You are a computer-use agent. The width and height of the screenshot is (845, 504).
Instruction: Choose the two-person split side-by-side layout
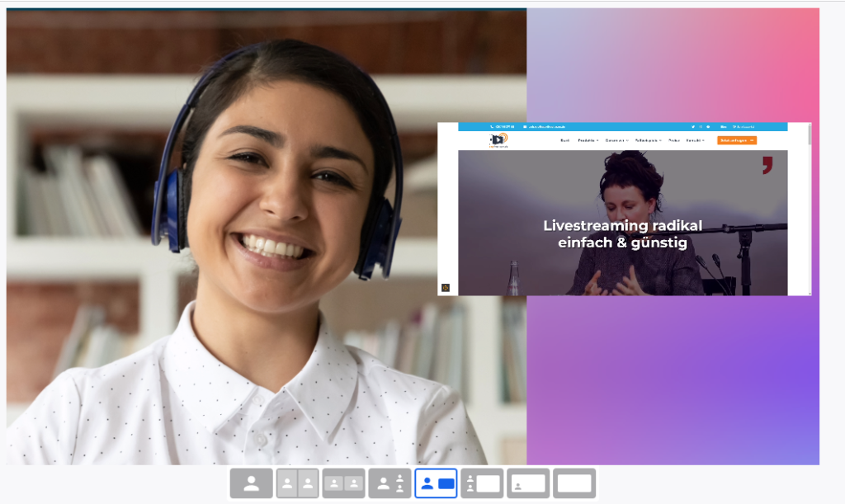pos(297,483)
